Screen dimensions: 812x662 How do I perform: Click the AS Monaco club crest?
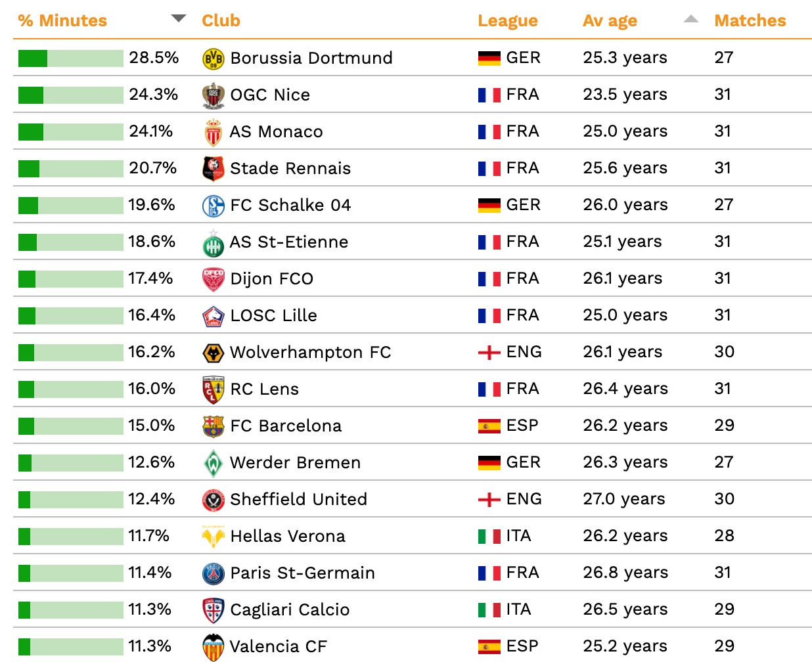pyautogui.click(x=213, y=132)
